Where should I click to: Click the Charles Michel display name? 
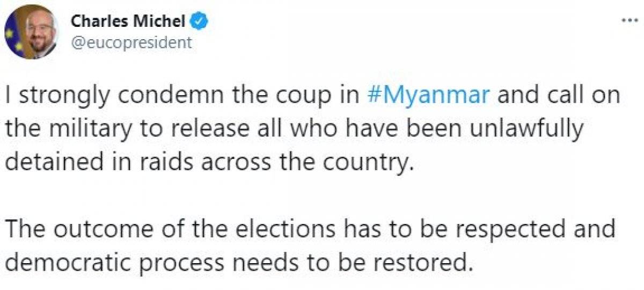pos(128,23)
